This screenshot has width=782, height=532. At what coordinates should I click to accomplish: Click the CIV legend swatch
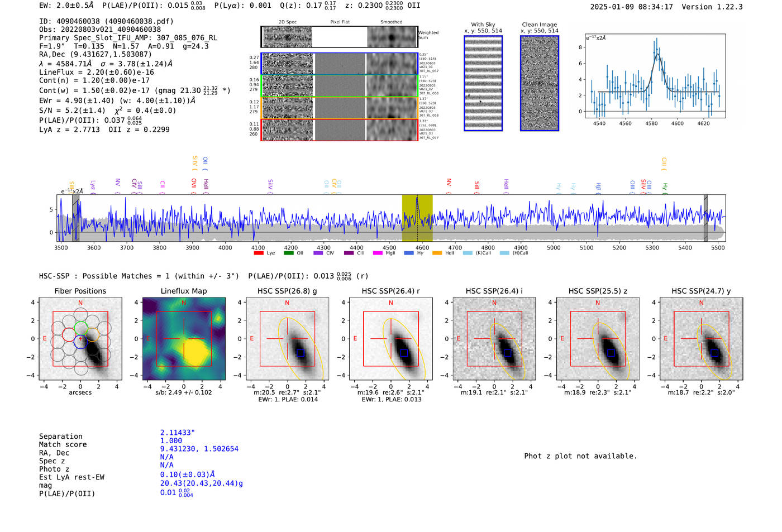pyautogui.click(x=318, y=253)
